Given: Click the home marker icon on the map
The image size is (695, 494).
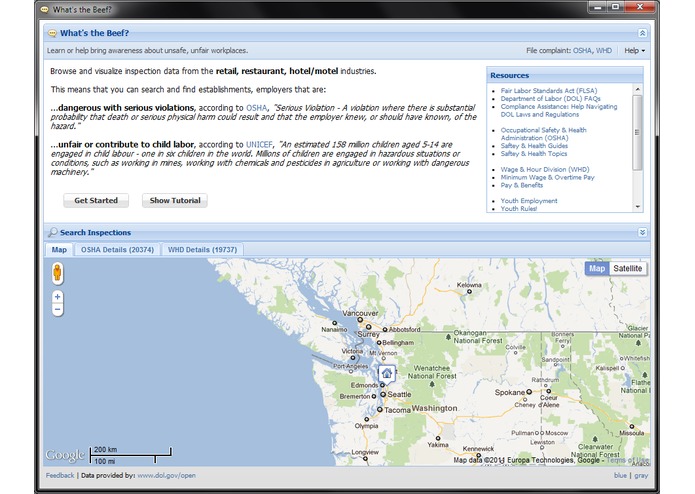Looking at the screenshot, I should 387,374.
